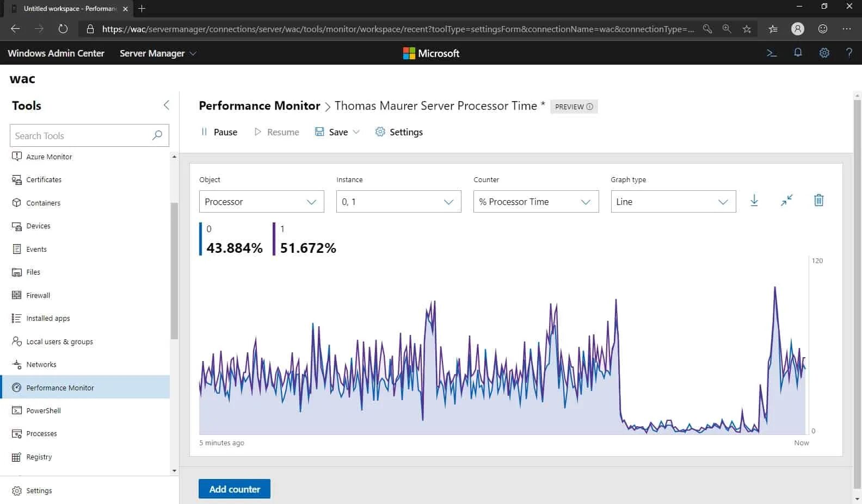Click the Add counter button
The image size is (862, 504).
(x=235, y=489)
